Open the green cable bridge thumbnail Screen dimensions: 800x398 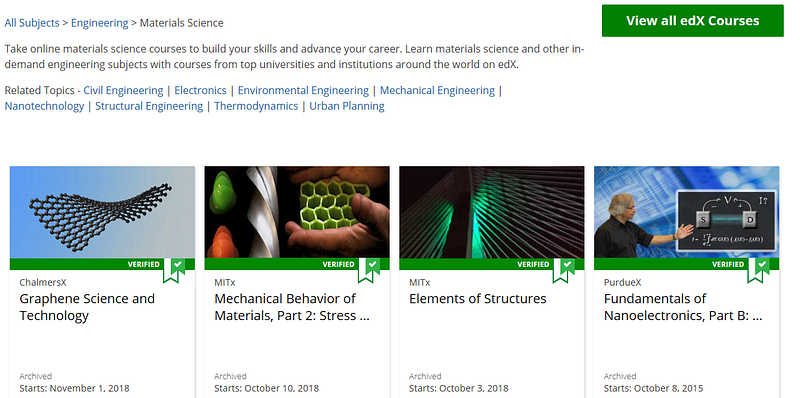(492, 212)
